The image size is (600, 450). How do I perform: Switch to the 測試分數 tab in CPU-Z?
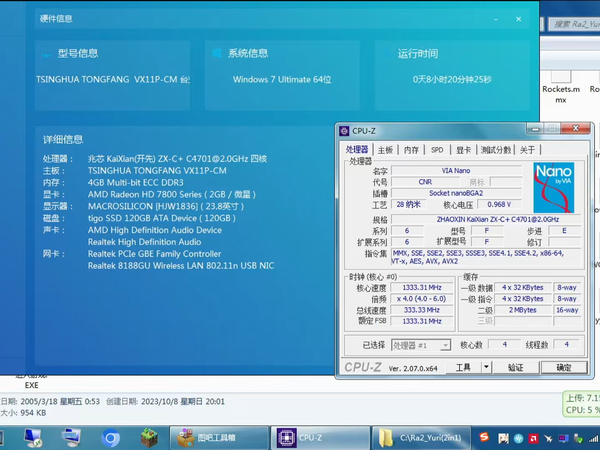[x=496, y=150]
